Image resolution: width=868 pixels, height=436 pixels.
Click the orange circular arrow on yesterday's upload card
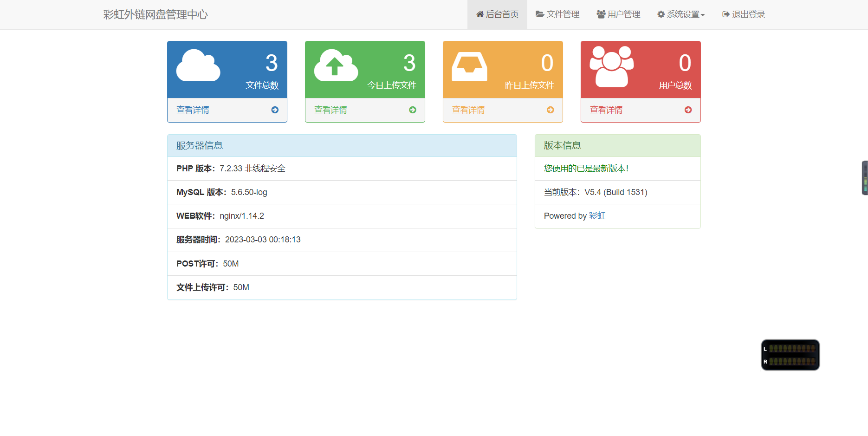[551, 110]
